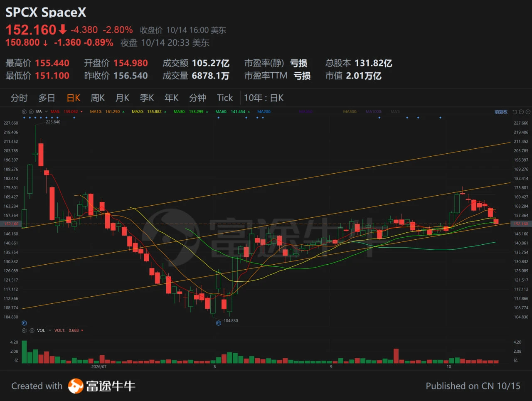Click the chart reset undo arrow icon
The height and width of the screenshot is (401, 532).
point(515,112)
